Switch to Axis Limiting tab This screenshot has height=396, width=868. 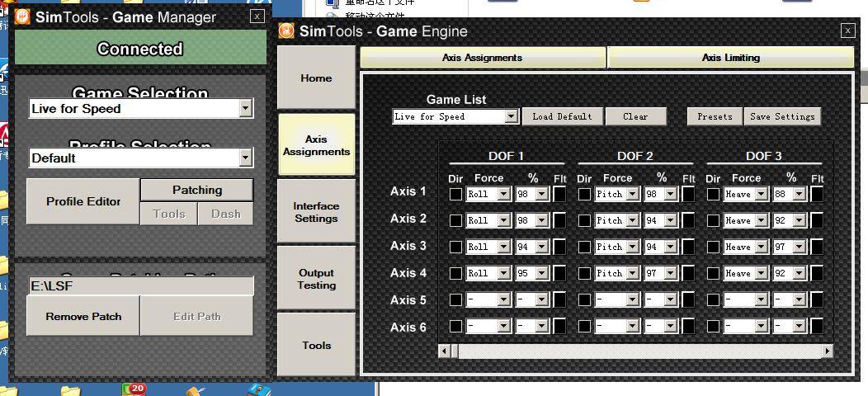click(731, 58)
